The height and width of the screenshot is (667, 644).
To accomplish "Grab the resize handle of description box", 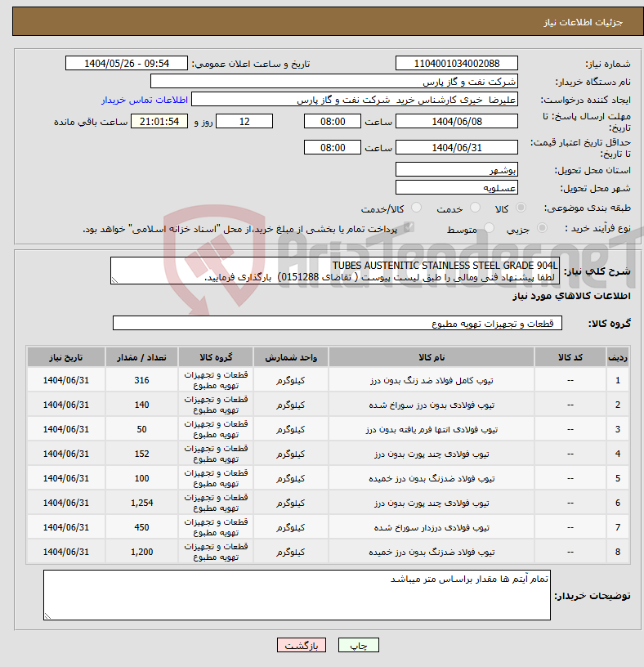I will click(114, 280).
